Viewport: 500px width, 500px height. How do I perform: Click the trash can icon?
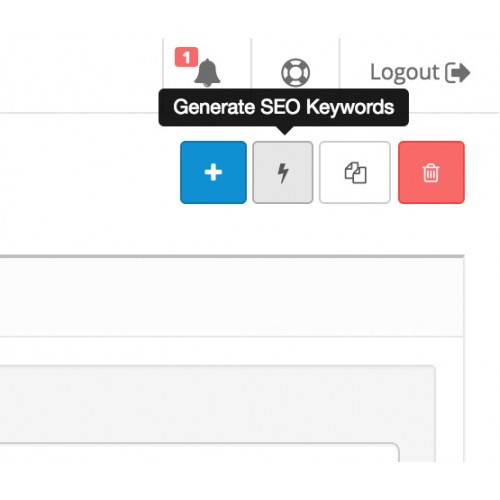click(431, 173)
